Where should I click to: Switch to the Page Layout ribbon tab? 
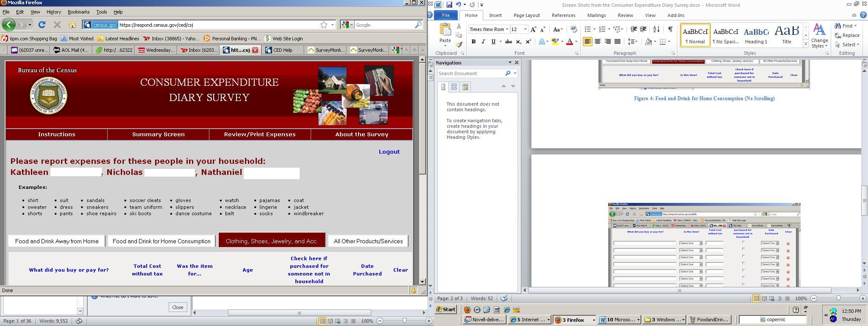click(x=526, y=15)
